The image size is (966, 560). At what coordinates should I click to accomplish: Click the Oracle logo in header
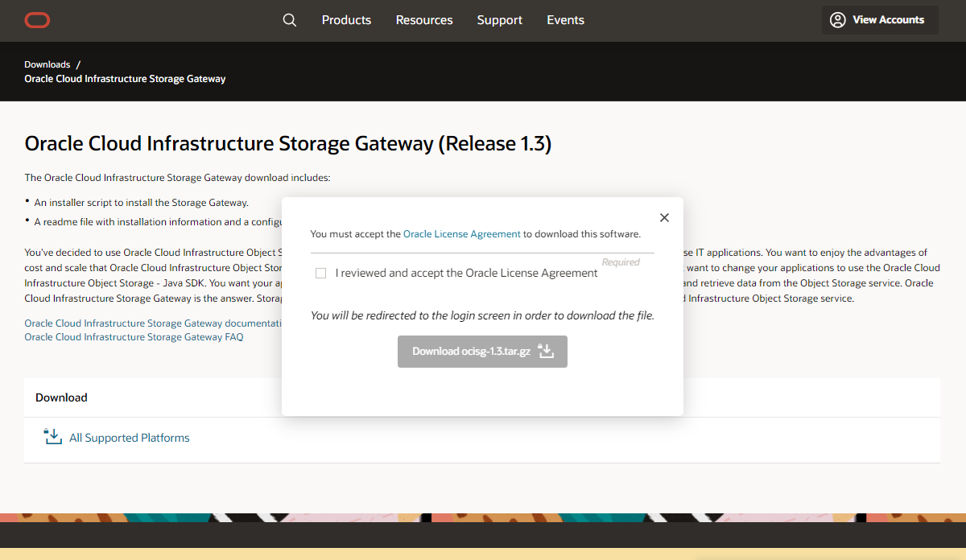click(37, 20)
